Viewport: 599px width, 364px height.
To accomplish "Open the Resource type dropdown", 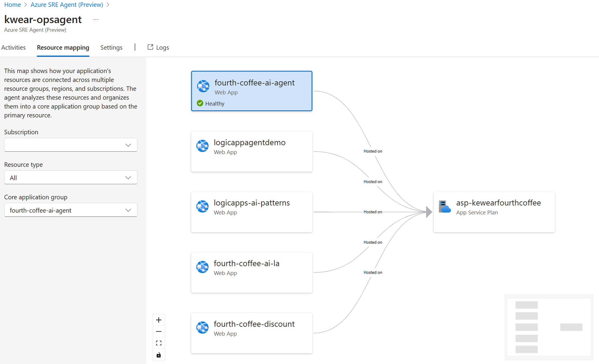I will pyautogui.click(x=71, y=177).
